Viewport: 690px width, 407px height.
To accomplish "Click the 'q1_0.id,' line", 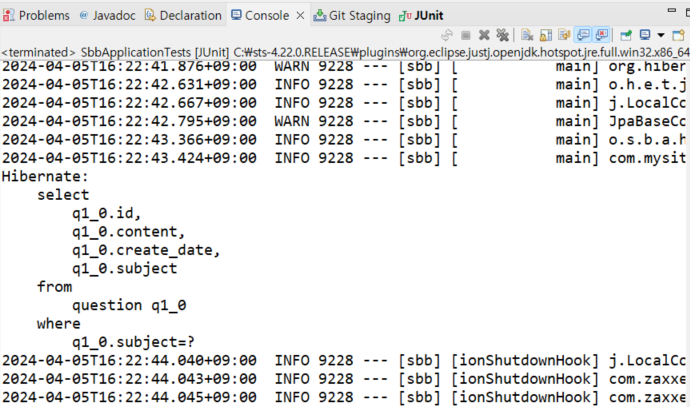I will pos(106,213).
